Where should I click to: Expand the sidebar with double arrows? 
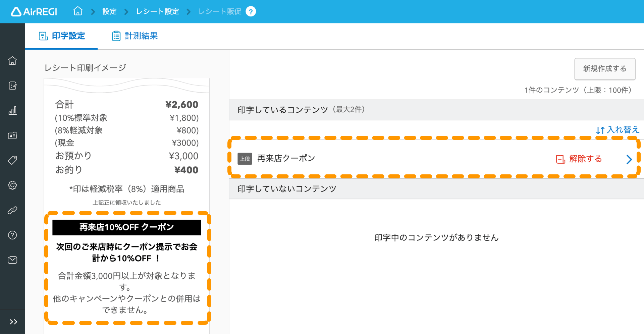point(13,322)
